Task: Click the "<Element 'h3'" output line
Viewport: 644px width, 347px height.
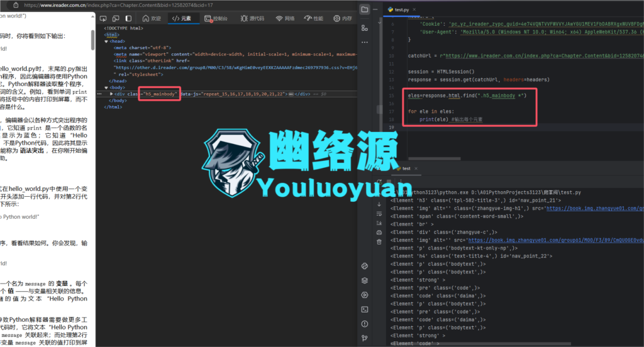Action: (x=475, y=201)
